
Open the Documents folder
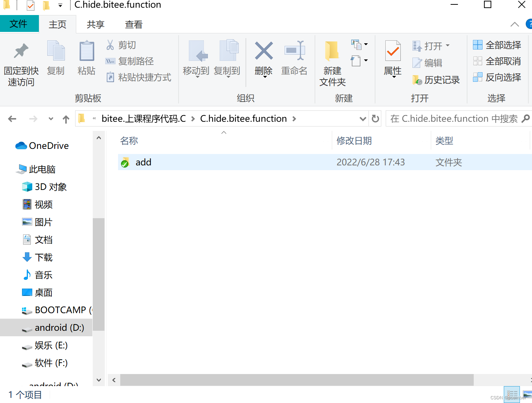coord(38,239)
